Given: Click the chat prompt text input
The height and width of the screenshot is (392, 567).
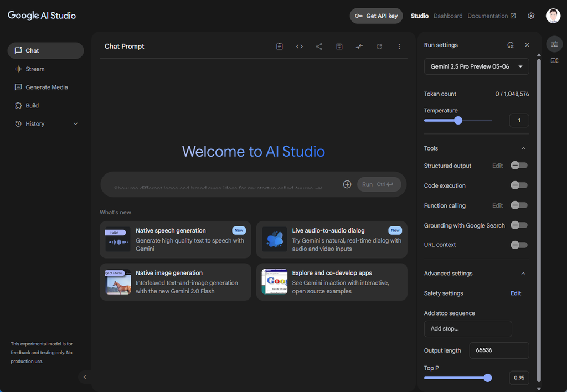Looking at the screenshot, I should 220,184.
